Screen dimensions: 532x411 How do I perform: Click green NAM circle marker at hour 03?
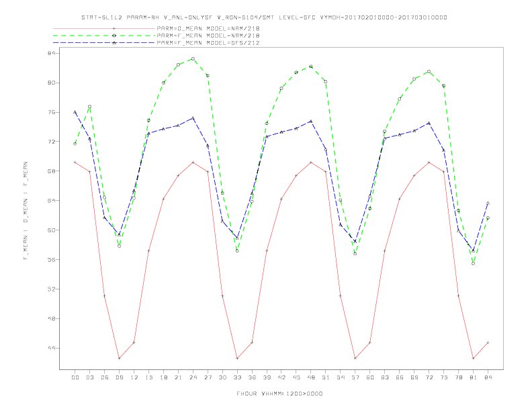[89, 107]
